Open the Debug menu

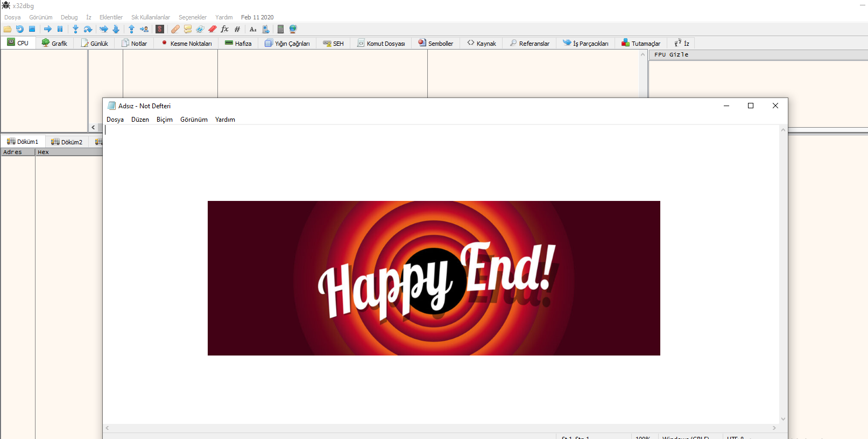click(69, 17)
